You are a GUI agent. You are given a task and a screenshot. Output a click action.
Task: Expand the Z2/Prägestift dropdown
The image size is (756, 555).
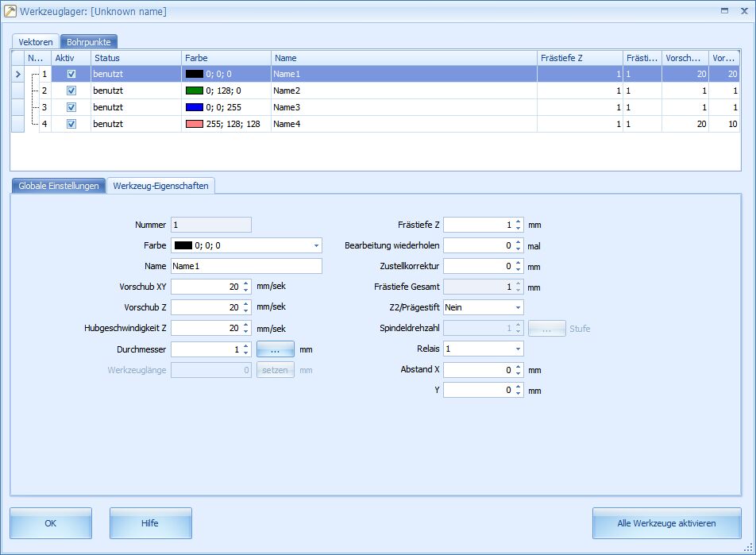click(519, 307)
